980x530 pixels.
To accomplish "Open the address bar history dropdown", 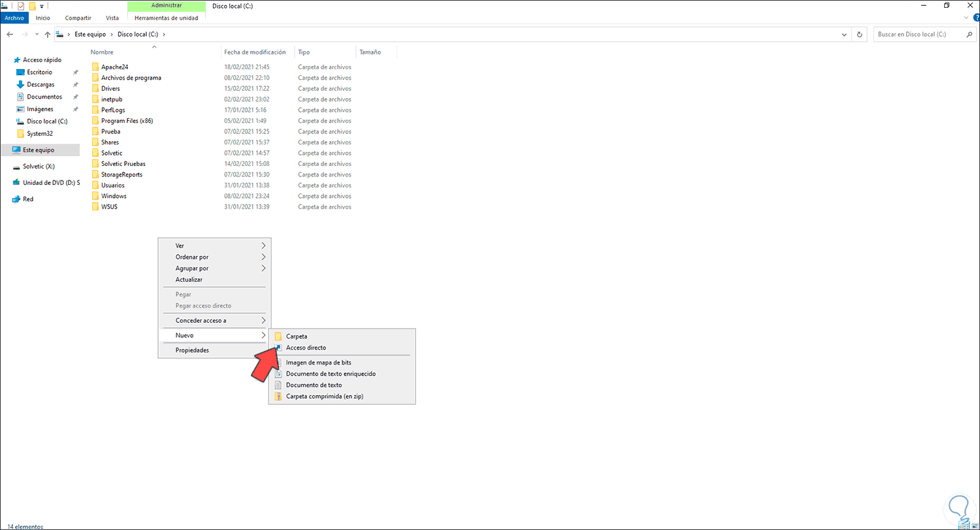I will click(843, 34).
